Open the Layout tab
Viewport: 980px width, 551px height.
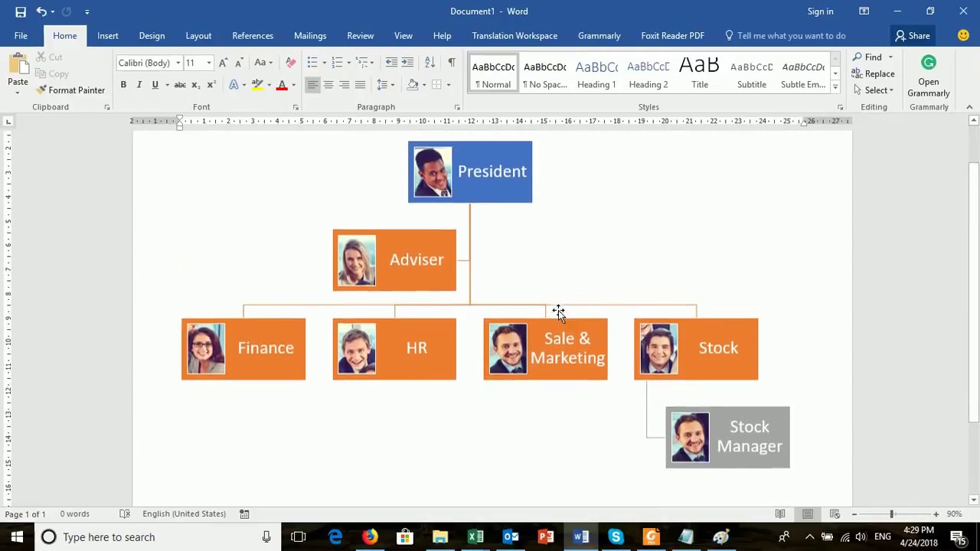198,36
